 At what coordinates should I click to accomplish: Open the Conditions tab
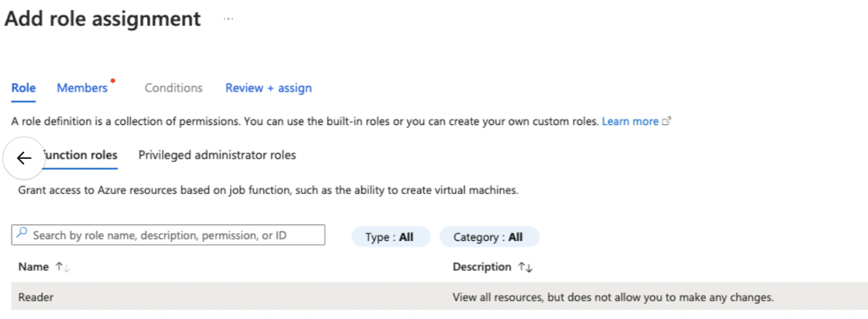[x=173, y=88]
